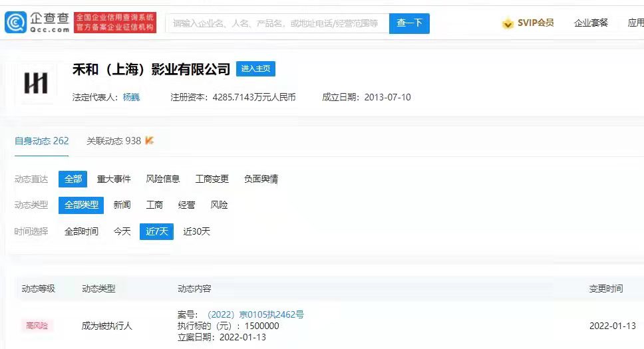Click the 查一下 search button
The image size is (644, 349).
point(409,23)
